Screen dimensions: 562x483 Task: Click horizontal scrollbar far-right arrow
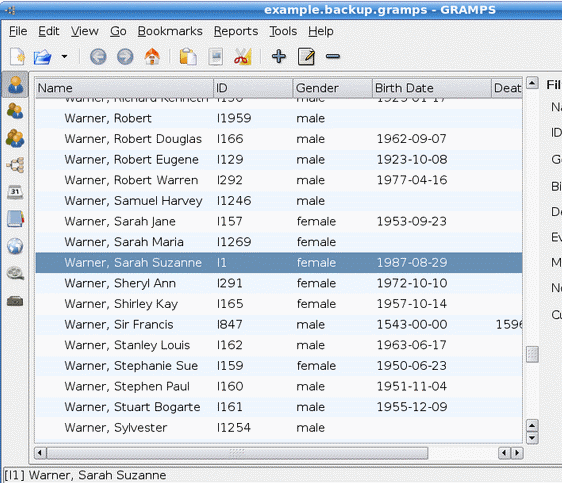(517, 453)
